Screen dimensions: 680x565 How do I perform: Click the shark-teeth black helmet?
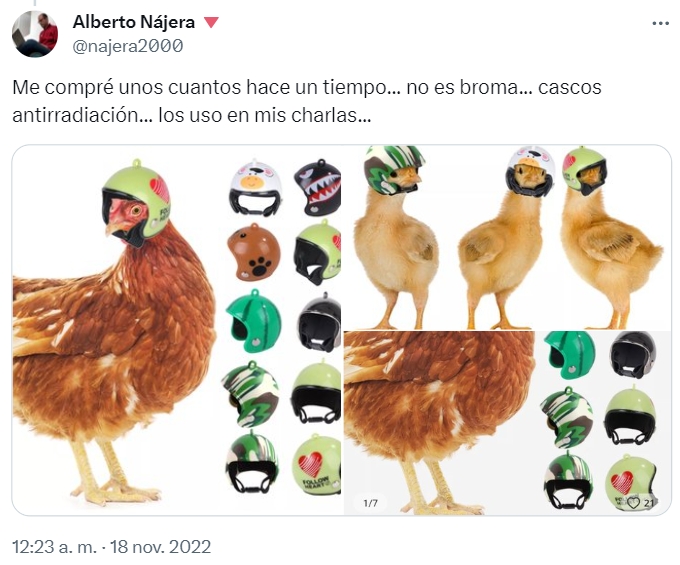317,188
